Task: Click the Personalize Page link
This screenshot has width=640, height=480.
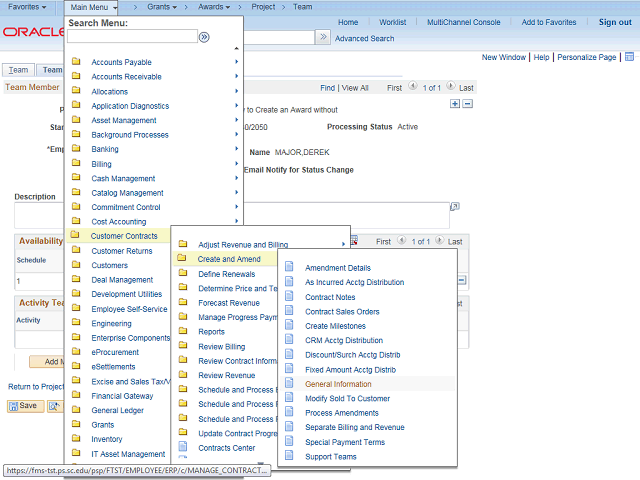Action: coord(587,58)
